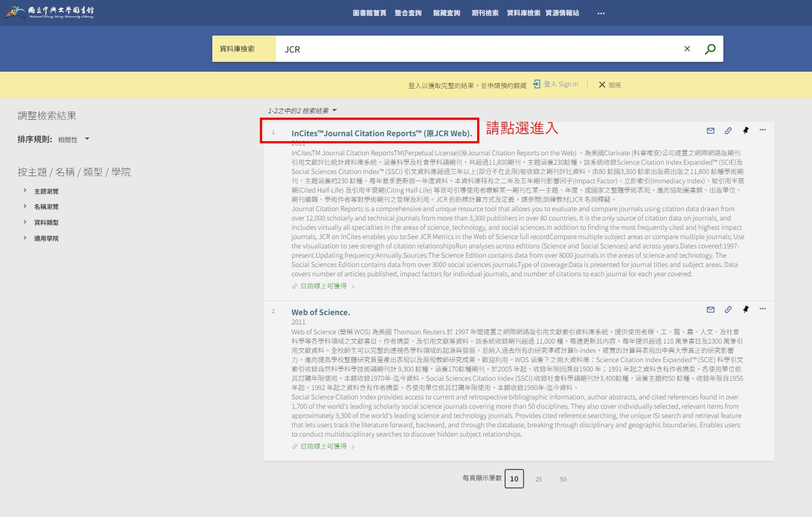Open the 1-2之中的2 檢索結果 dropdown

[303, 111]
